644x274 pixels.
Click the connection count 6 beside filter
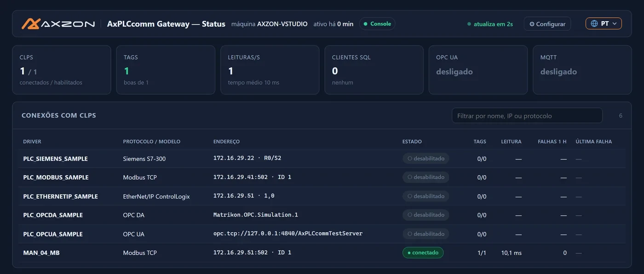(x=621, y=116)
